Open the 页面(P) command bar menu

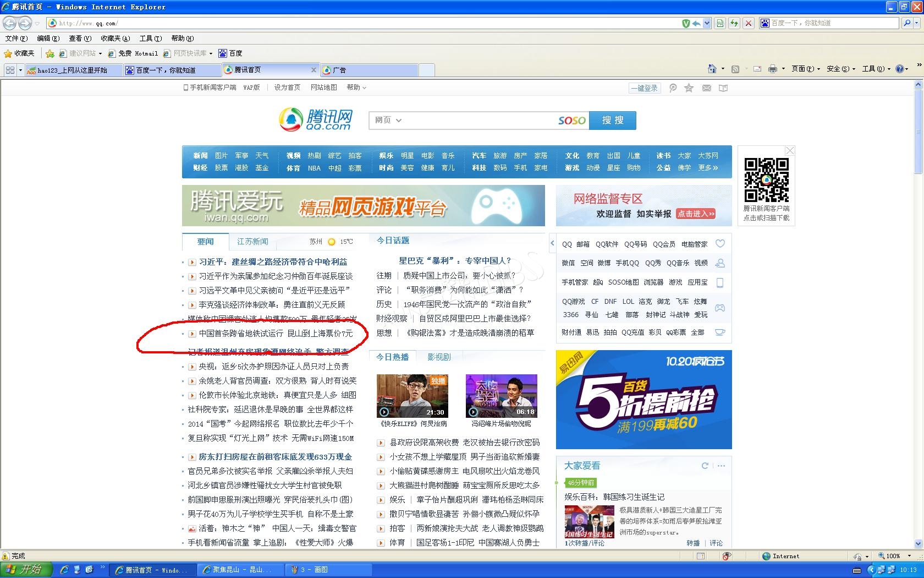tap(806, 69)
